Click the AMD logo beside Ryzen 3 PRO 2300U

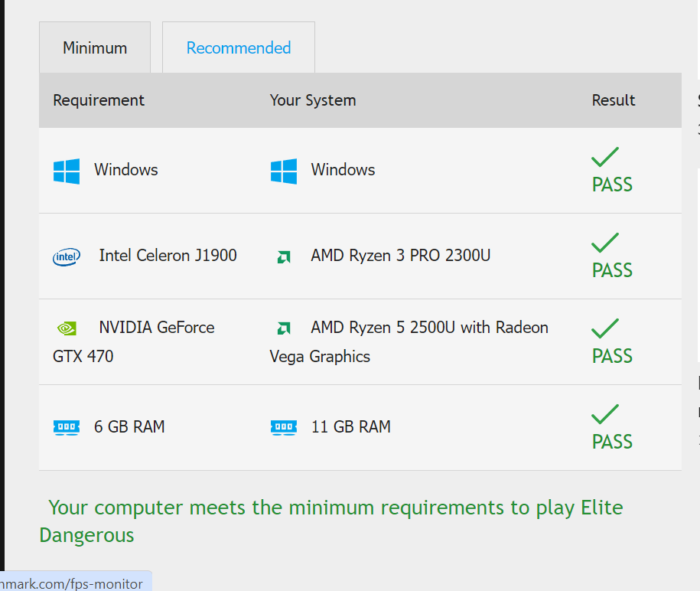coord(284,257)
